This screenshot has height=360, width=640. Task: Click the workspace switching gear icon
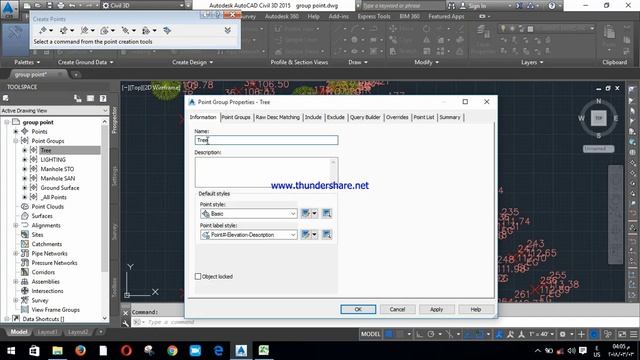pyautogui.click(x=562, y=334)
